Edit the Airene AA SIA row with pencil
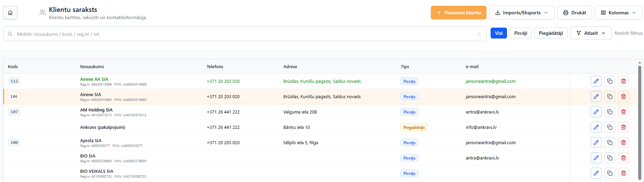The image size is (644, 182). pos(596,81)
